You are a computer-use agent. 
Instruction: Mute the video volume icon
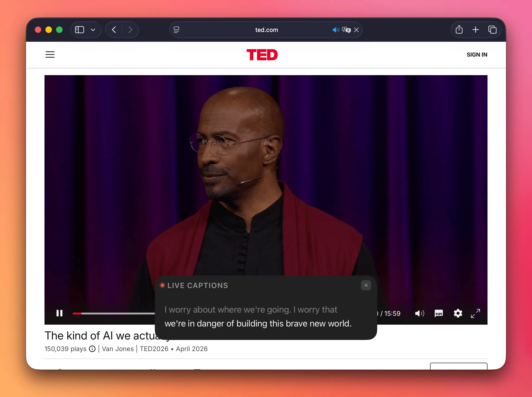tap(419, 313)
